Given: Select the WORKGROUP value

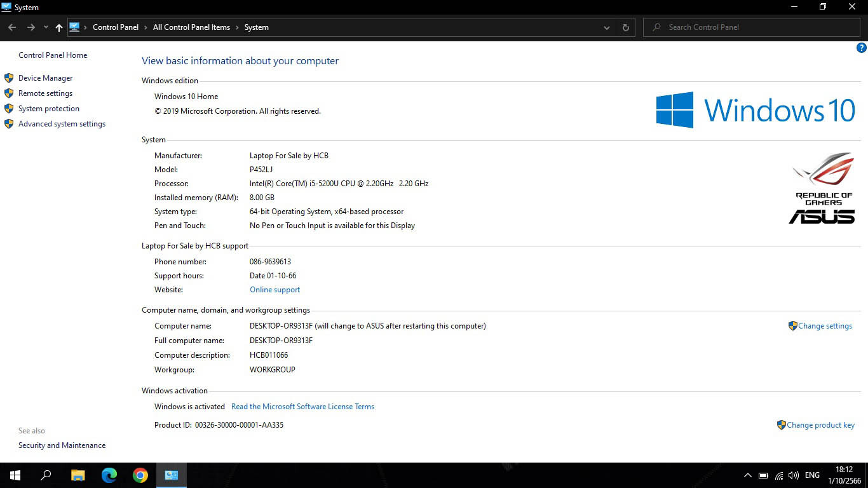Looking at the screenshot, I should (273, 370).
